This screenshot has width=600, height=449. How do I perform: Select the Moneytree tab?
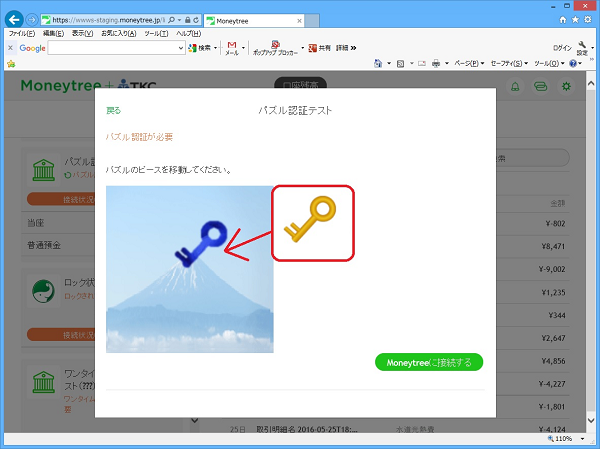pyautogui.click(x=254, y=21)
